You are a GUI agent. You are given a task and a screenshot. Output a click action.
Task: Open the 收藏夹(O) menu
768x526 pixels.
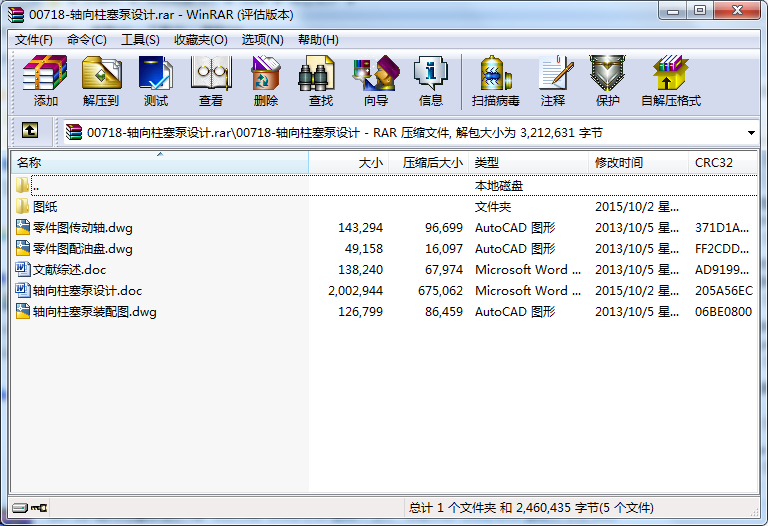[x=201, y=40]
